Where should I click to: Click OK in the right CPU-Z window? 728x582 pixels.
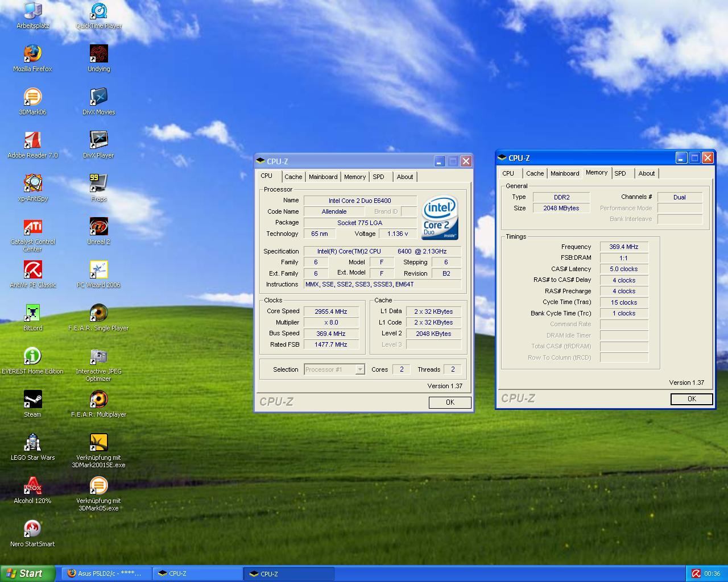coord(692,399)
